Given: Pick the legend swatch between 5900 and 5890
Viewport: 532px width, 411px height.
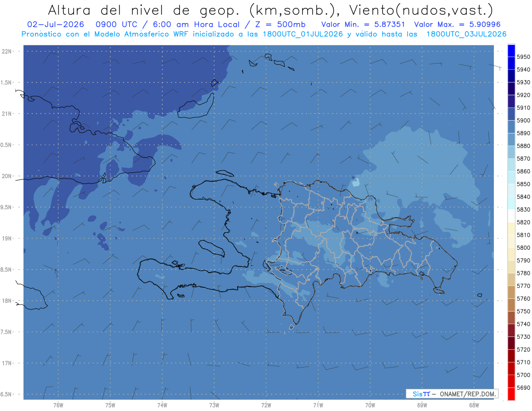Looking at the screenshot, I should pos(511,127).
